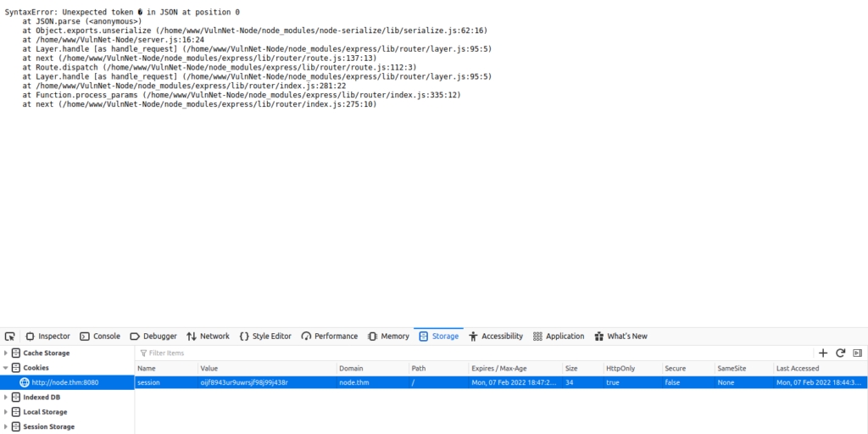Expand the Indexed DB tree node
868x434 pixels.
click(6, 398)
